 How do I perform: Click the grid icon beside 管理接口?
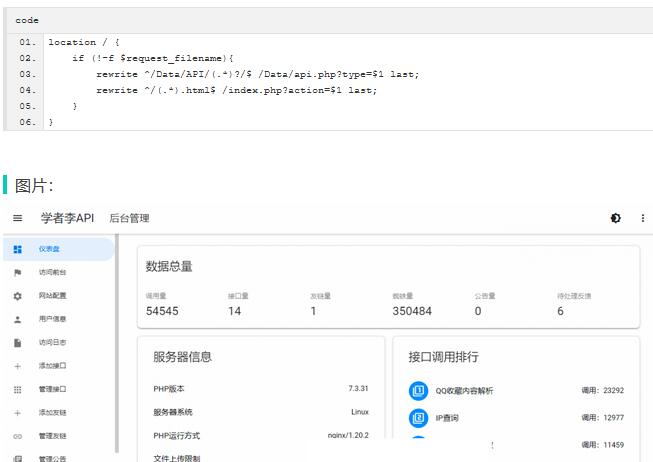[x=17, y=390]
